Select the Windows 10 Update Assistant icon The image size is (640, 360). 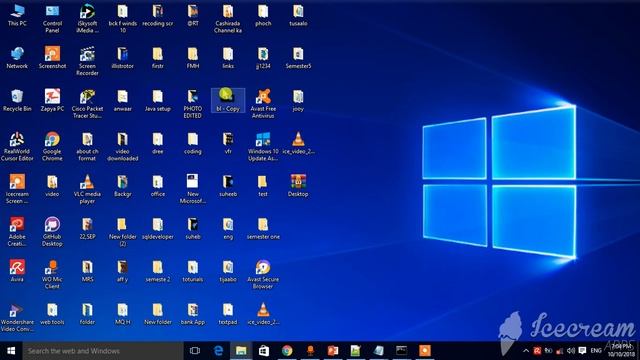tap(263, 146)
